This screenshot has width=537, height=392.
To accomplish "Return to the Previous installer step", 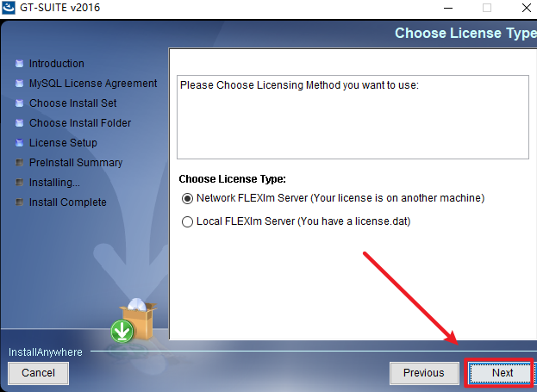I will pos(424,373).
